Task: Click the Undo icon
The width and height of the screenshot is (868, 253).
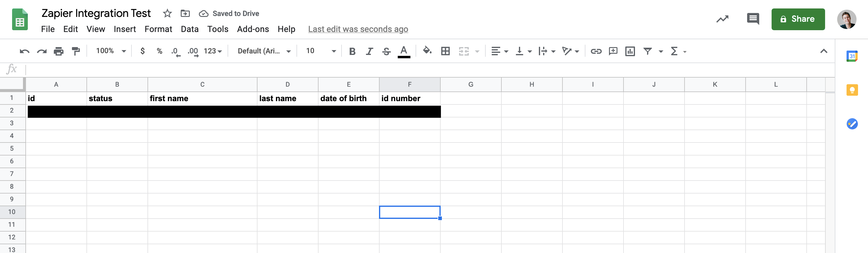Action: click(24, 51)
